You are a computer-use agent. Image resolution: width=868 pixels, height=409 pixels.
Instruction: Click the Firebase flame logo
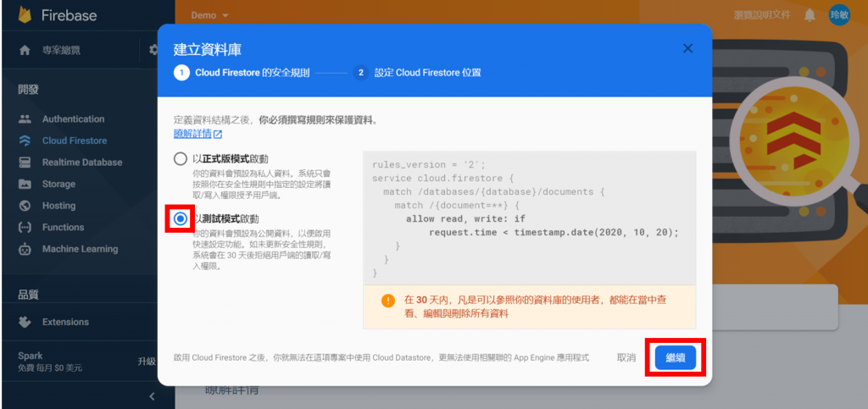pyautogui.click(x=25, y=15)
